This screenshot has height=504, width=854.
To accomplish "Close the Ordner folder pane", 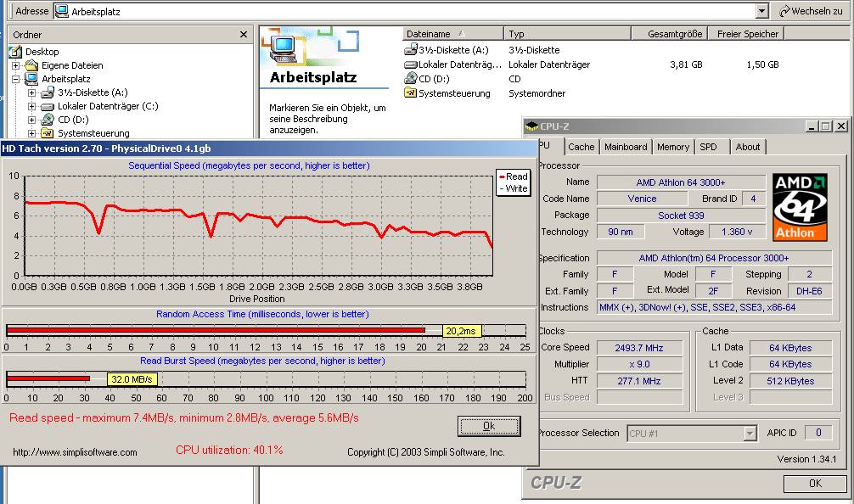I will [244, 34].
